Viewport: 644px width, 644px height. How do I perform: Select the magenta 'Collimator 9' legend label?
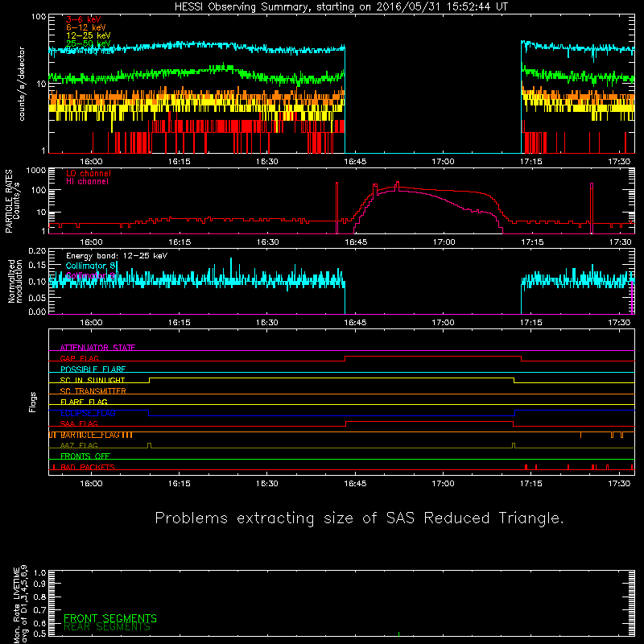coord(91,275)
